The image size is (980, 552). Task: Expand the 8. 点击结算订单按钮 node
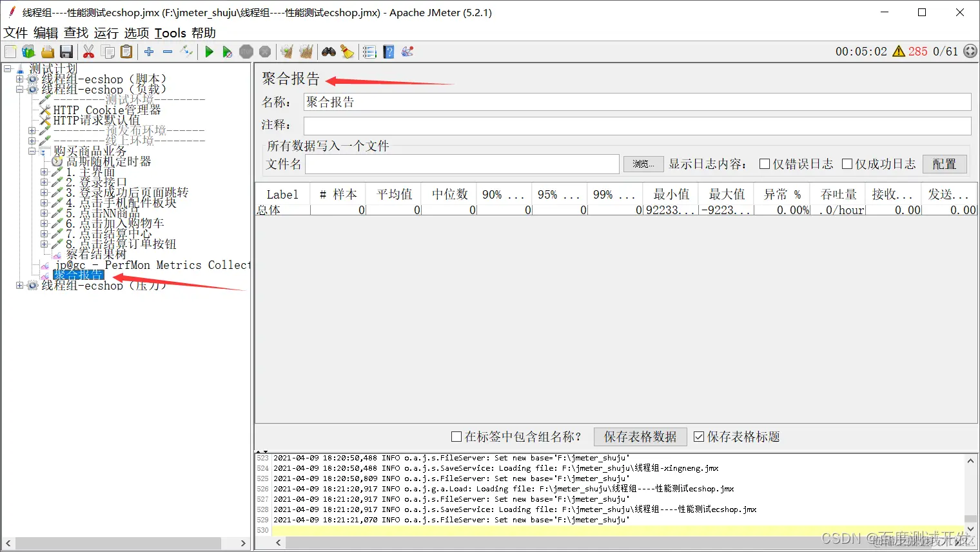coord(44,244)
